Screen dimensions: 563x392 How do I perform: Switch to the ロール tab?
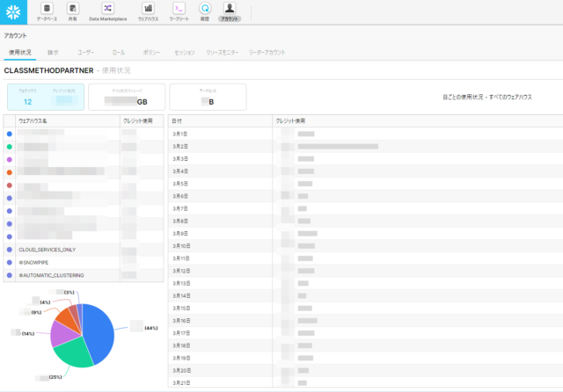tap(119, 53)
